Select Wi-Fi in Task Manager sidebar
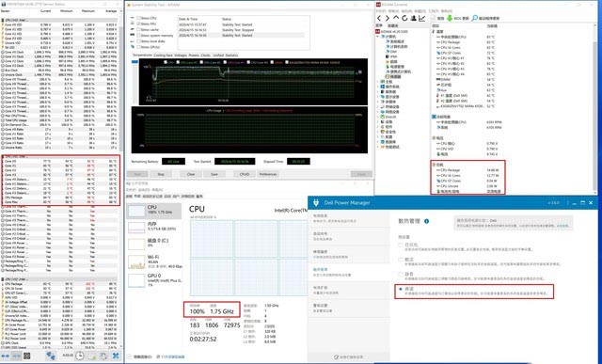This screenshot has height=364, width=602. [154, 261]
